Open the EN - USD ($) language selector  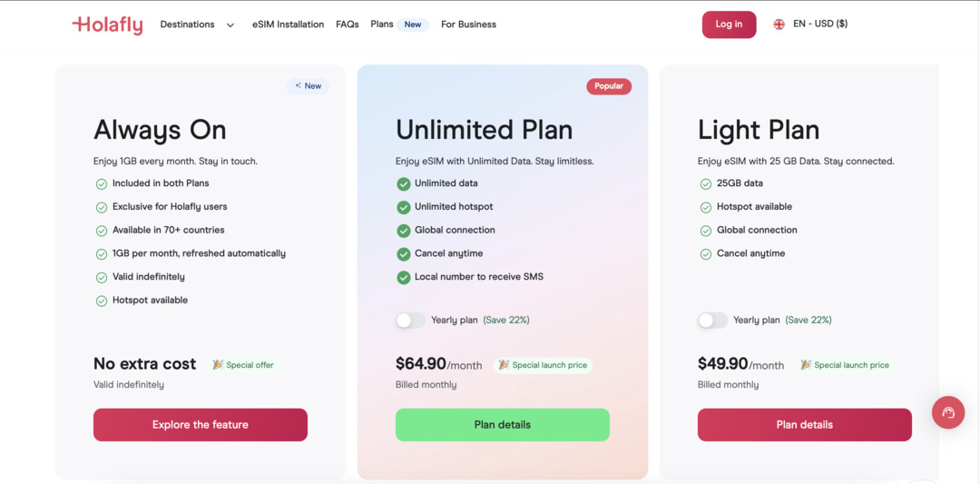coord(819,25)
